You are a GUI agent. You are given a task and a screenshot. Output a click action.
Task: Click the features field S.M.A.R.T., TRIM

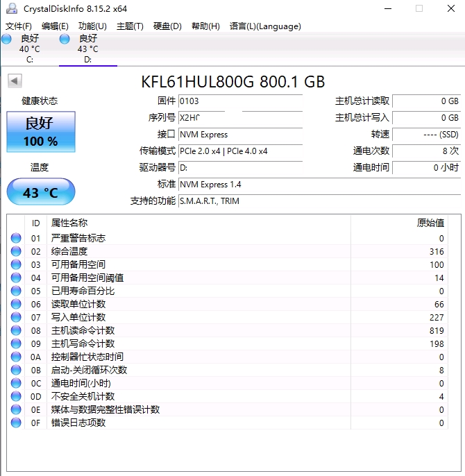click(319, 201)
